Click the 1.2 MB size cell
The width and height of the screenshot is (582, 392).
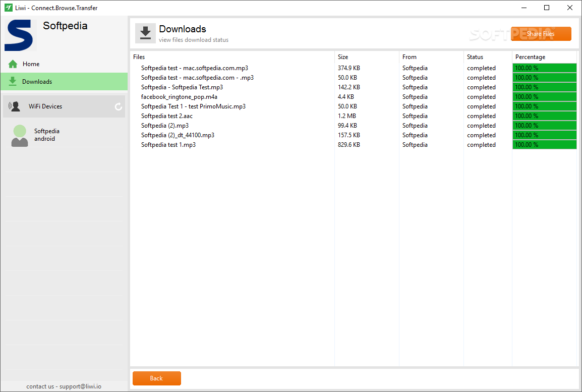click(x=347, y=116)
